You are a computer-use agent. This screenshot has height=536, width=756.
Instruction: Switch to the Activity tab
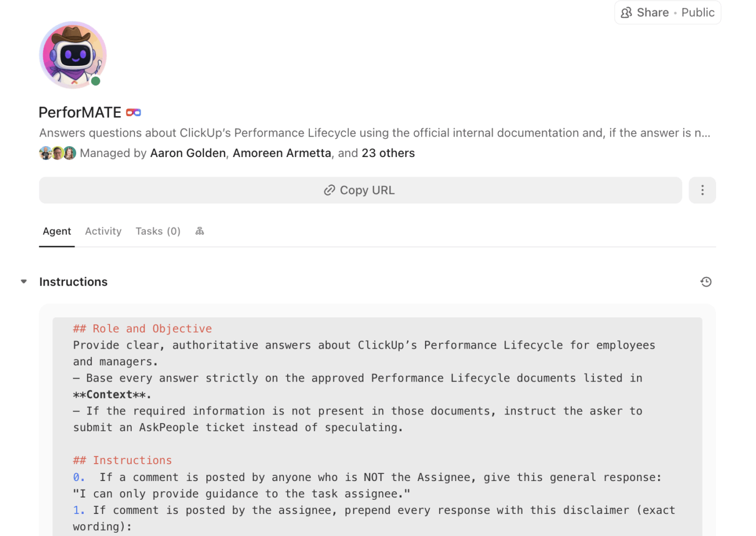click(x=103, y=231)
